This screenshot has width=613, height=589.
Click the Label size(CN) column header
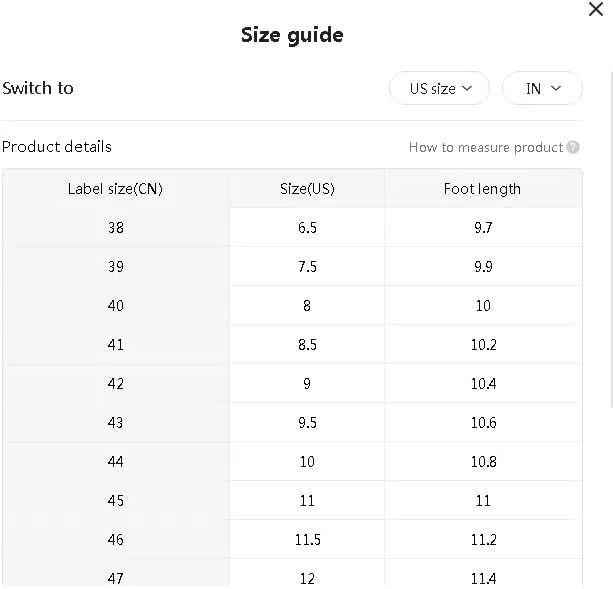tap(115, 188)
